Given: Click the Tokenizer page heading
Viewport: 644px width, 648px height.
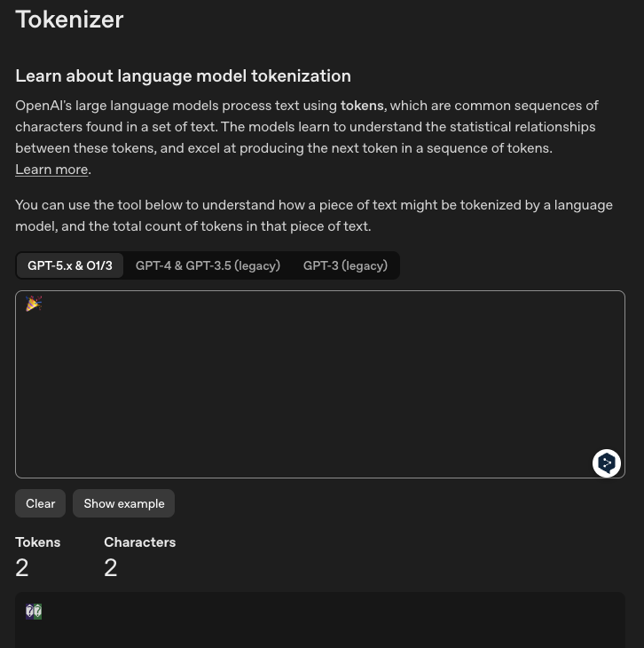Looking at the screenshot, I should click(69, 20).
